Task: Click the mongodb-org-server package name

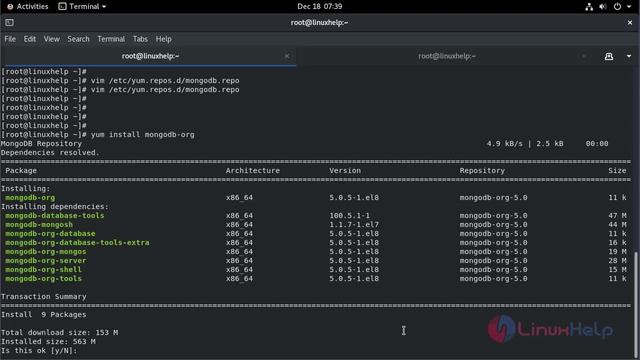Action: click(x=46, y=260)
